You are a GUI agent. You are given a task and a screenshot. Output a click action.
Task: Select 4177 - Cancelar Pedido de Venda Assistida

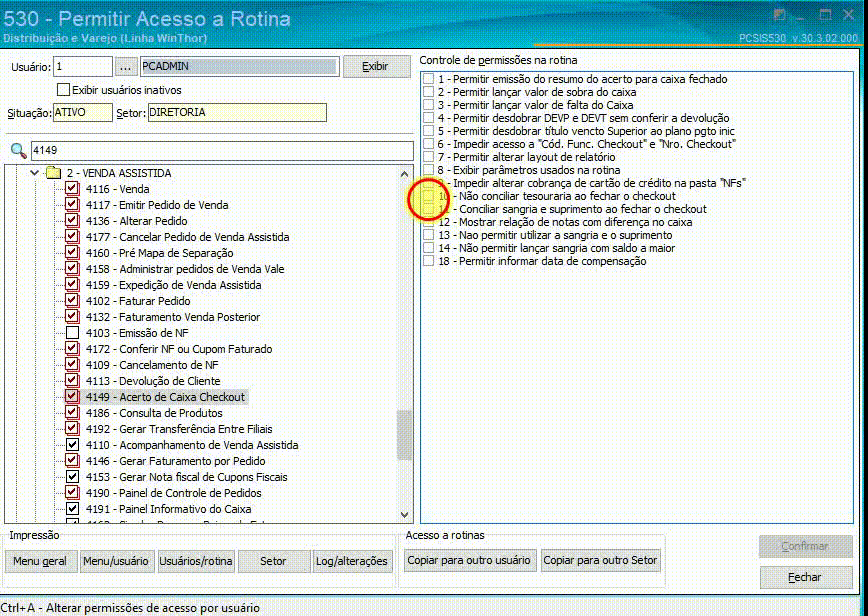point(187,237)
